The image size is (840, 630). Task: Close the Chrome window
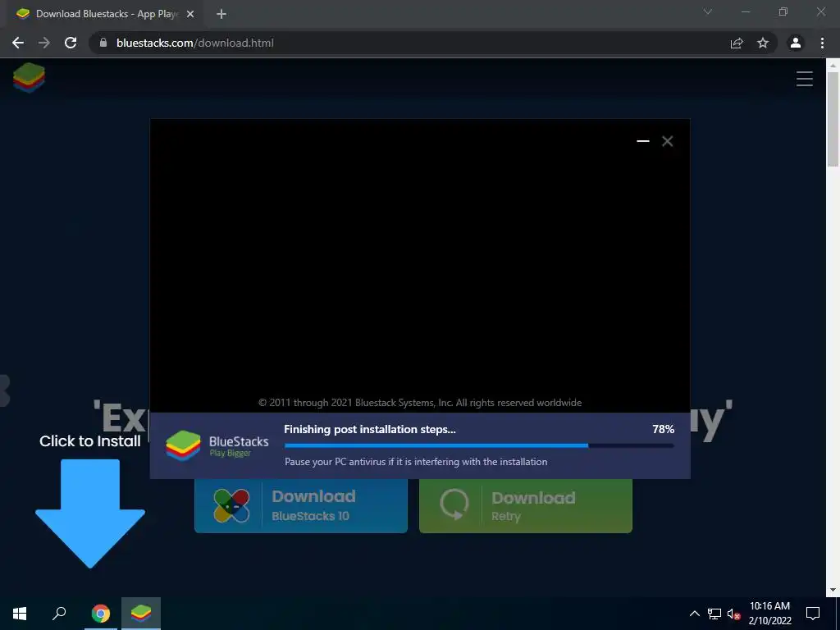point(820,11)
